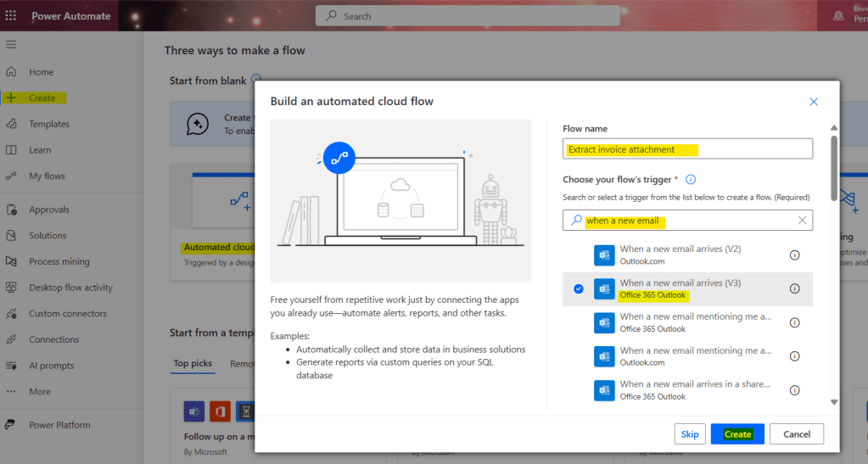The width and height of the screenshot is (868, 464).
Task: Click the Flow name input field
Action: [687, 149]
